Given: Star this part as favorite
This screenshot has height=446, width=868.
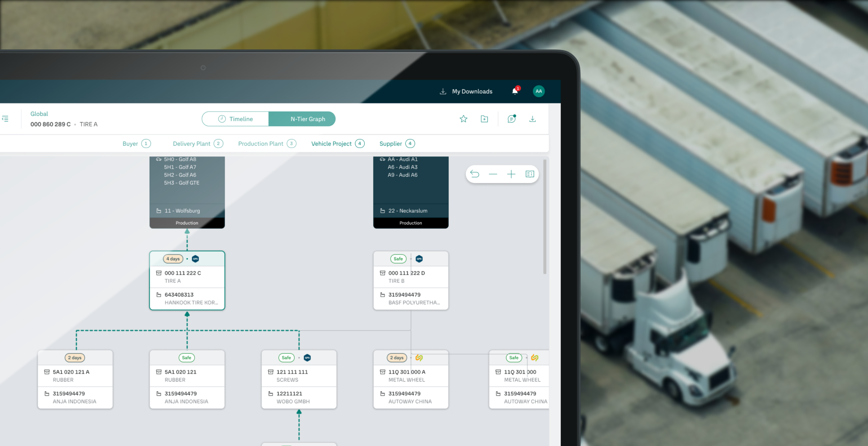Looking at the screenshot, I should pyautogui.click(x=463, y=119).
